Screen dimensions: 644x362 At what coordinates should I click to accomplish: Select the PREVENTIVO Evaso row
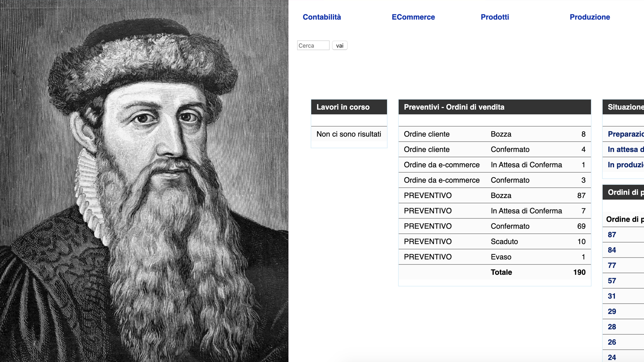click(495, 257)
